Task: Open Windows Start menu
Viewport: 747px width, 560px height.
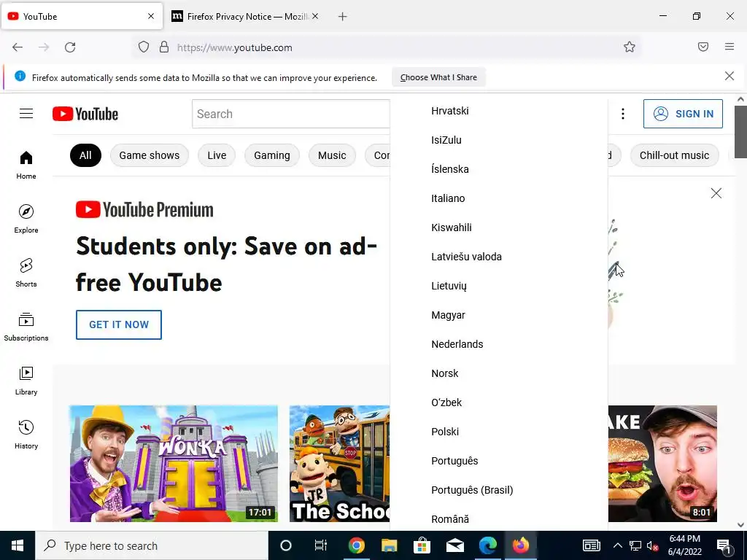Action: 18,545
